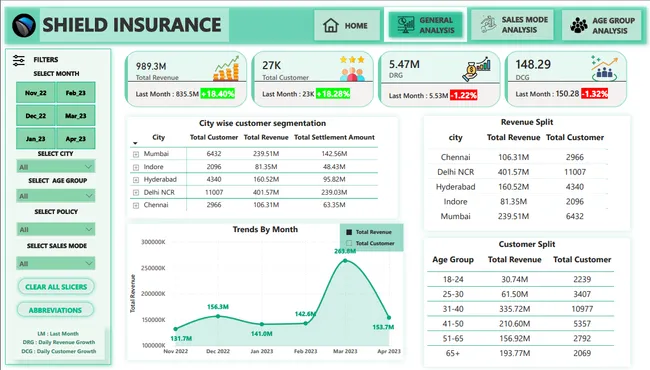Open the Select Sales Mode dropdown

[56, 264]
